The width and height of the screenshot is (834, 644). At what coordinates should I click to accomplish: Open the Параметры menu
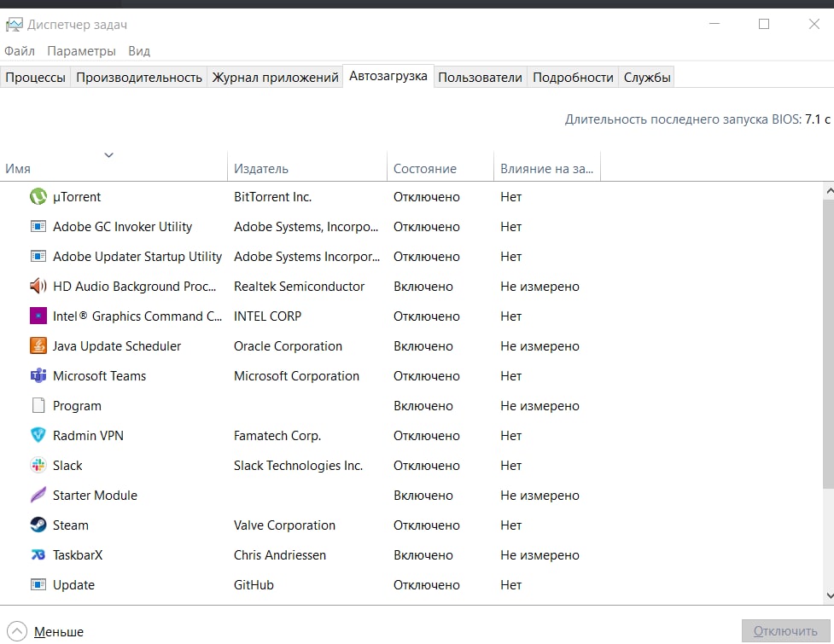81,51
